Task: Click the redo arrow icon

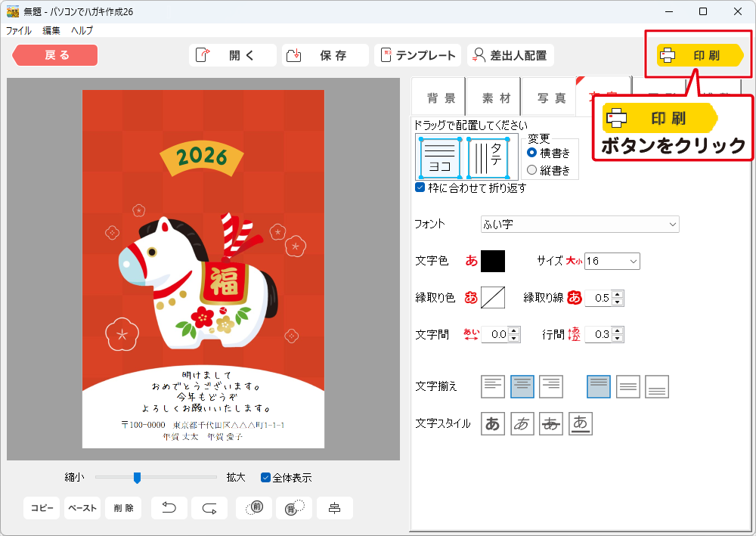Action: click(209, 508)
